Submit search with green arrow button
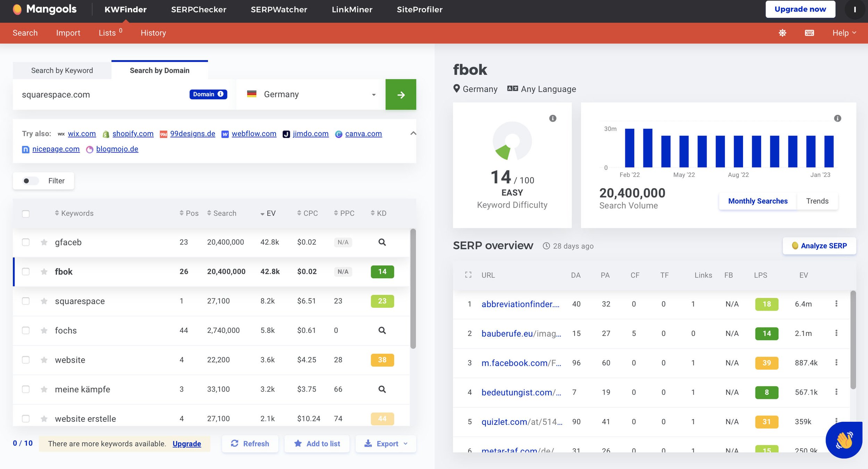868x469 pixels. click(x=401, y=94)
